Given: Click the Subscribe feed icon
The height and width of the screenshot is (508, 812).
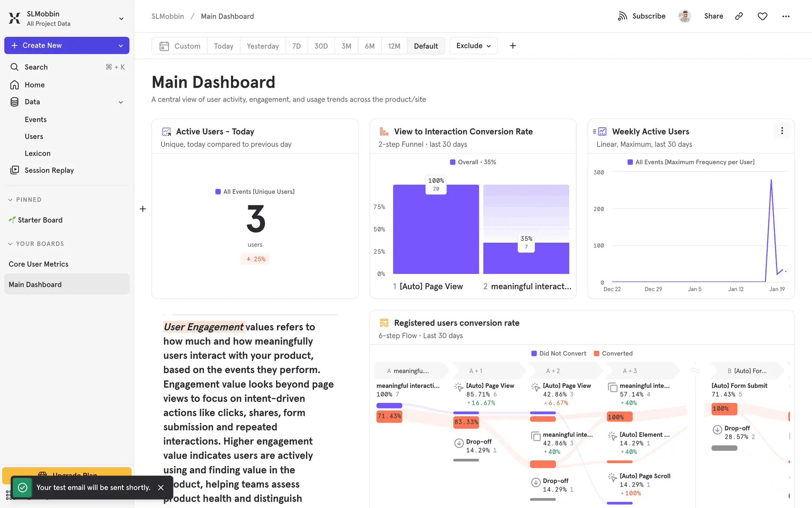Looking at the screenshot, I should pyautogui.click(x=622, y=16).
